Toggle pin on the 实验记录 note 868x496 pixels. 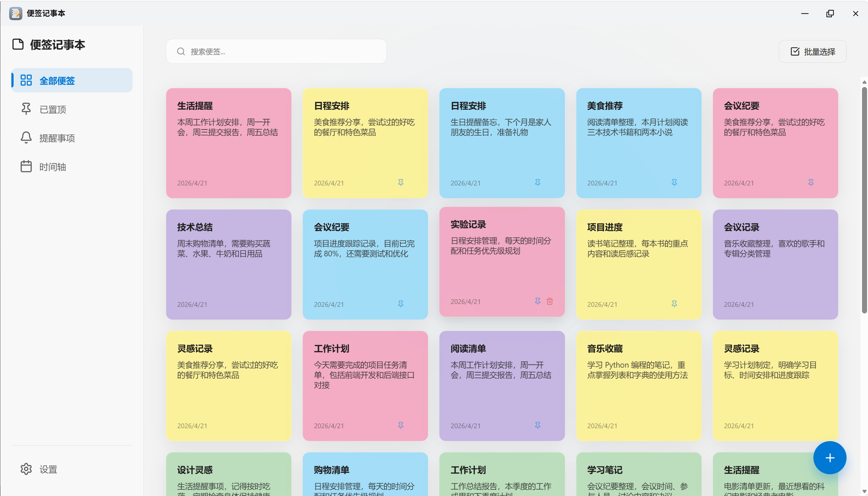(537, 301)
